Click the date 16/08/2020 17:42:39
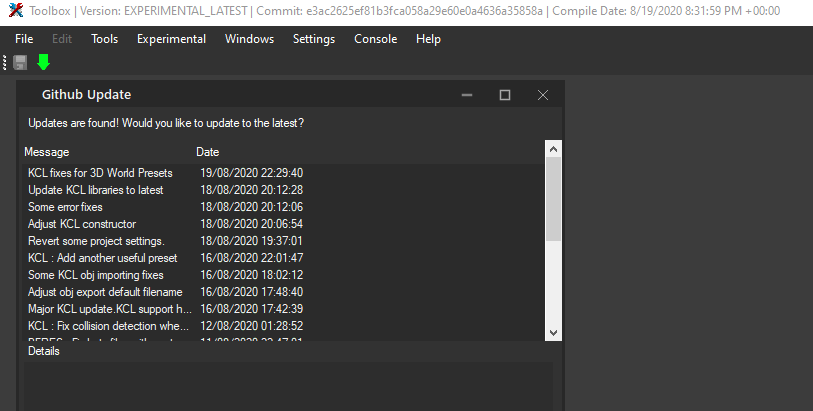The image size is (813, 411). (x=251, y=309)
